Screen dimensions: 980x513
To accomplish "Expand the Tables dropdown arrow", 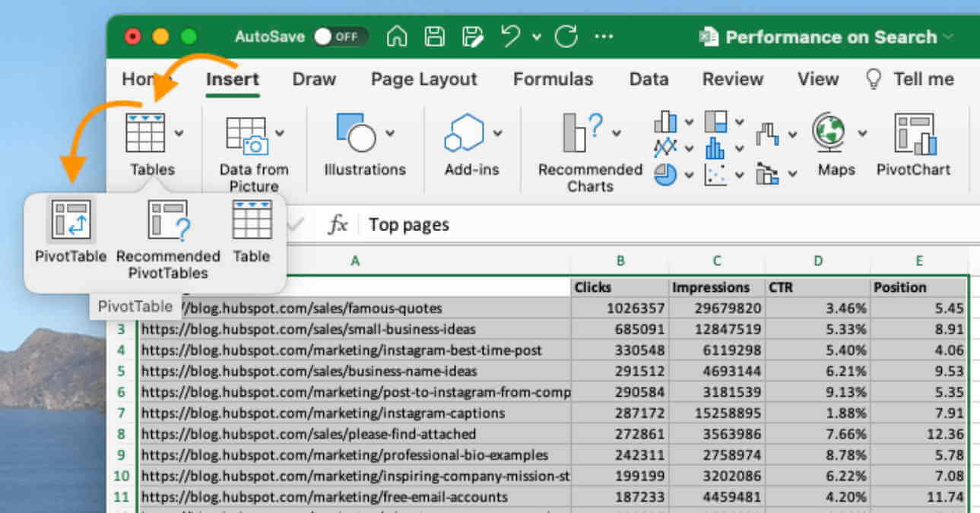I will click(x=179, y=133).
